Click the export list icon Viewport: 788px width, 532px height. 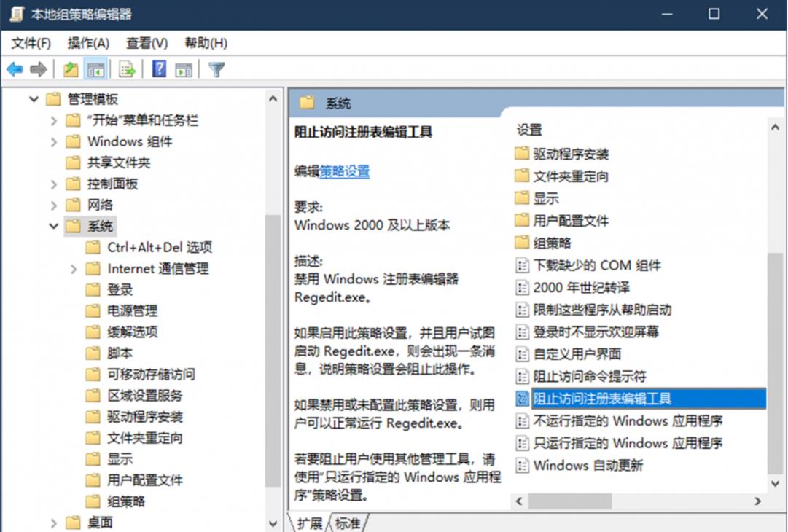(125, 69)
